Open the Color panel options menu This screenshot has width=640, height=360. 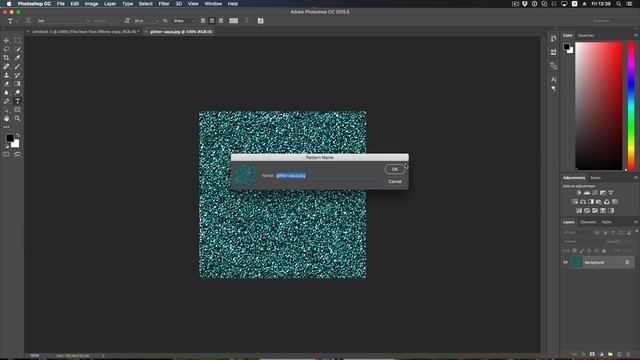(636, 36)
